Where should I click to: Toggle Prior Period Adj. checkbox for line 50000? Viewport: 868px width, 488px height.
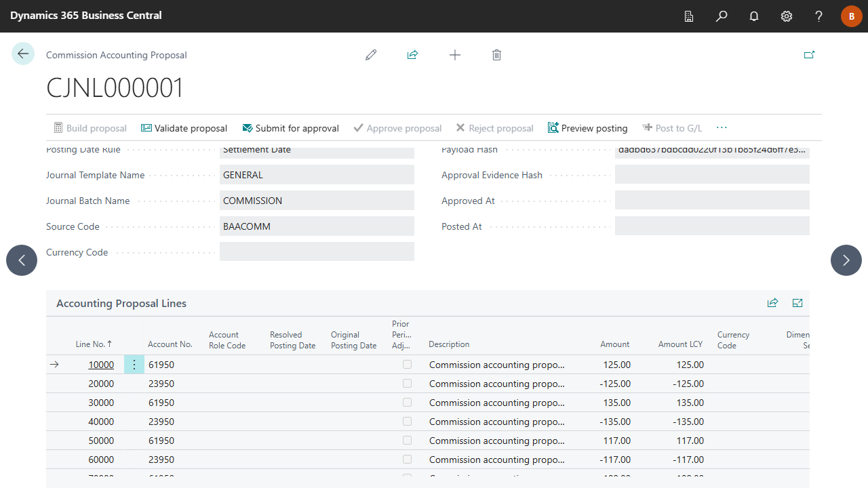[x=407, y=441]
